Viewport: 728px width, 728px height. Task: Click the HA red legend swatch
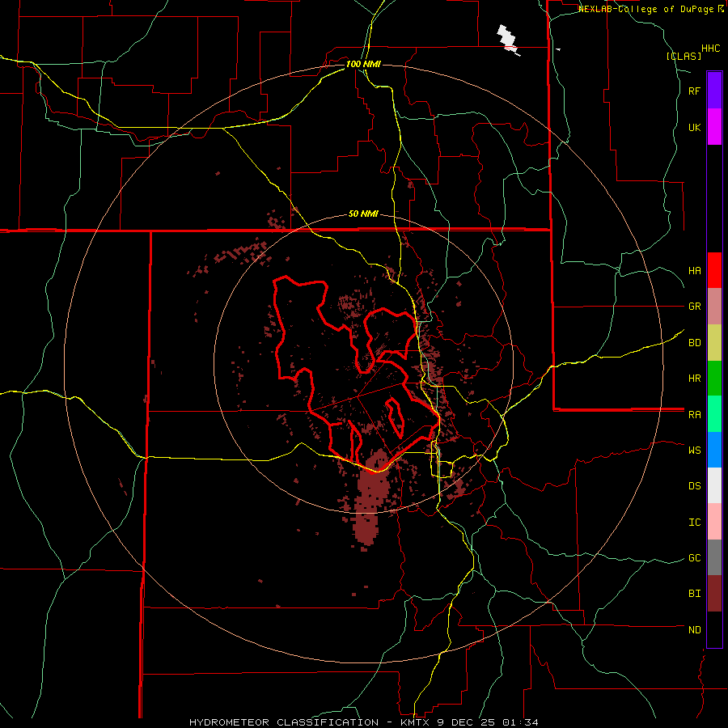(714, 270)
